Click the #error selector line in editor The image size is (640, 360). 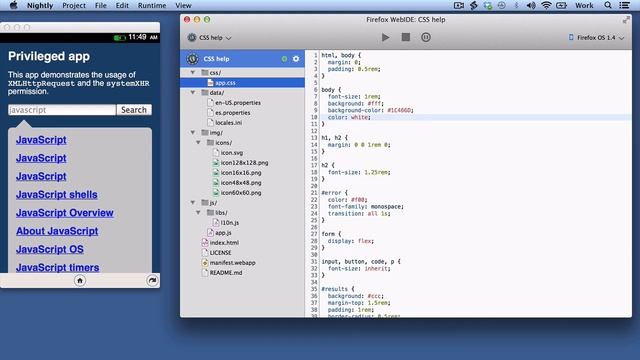(x=334, y=193)
